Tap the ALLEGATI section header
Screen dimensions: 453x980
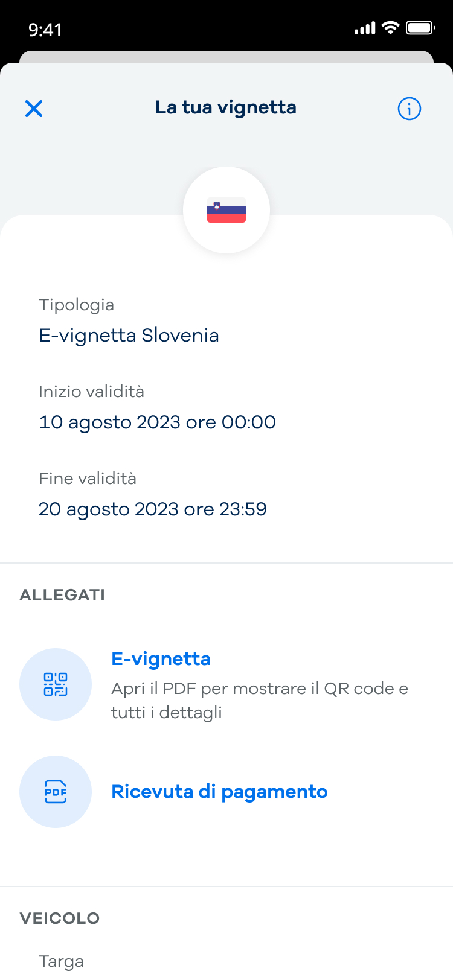[x=62, y=595]
